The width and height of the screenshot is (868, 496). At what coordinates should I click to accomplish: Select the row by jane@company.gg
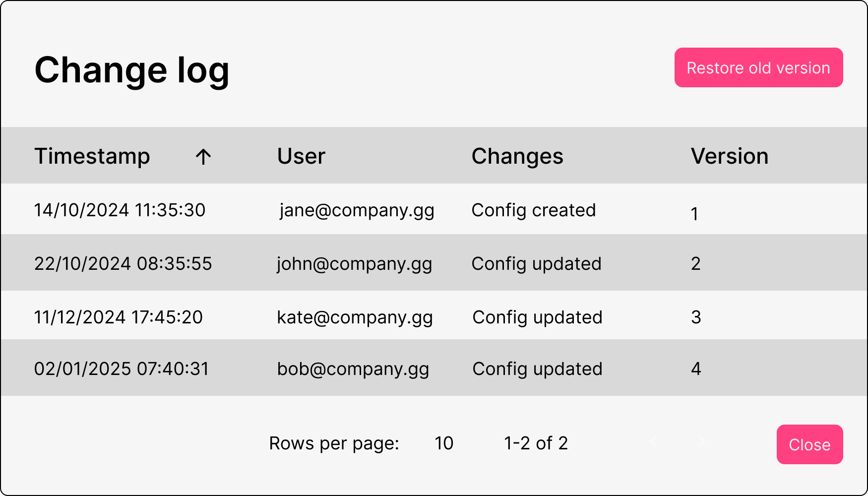click(x=357, y=210)
